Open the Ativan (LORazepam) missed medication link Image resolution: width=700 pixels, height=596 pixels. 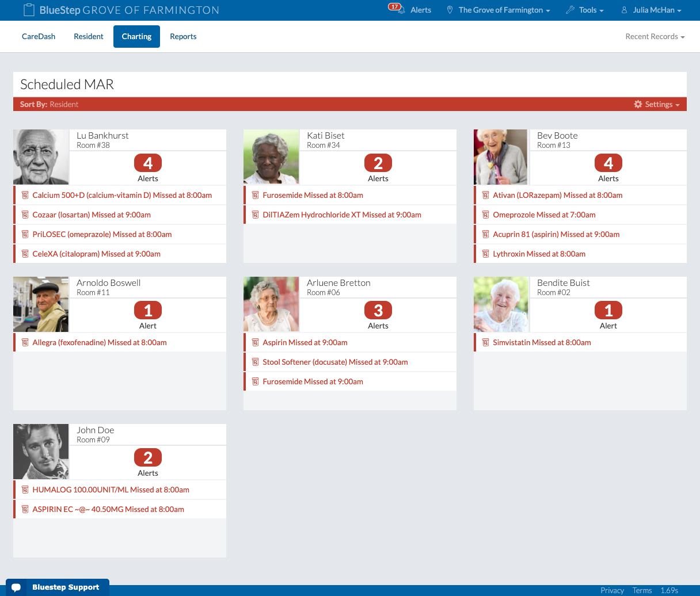[557, 195]
